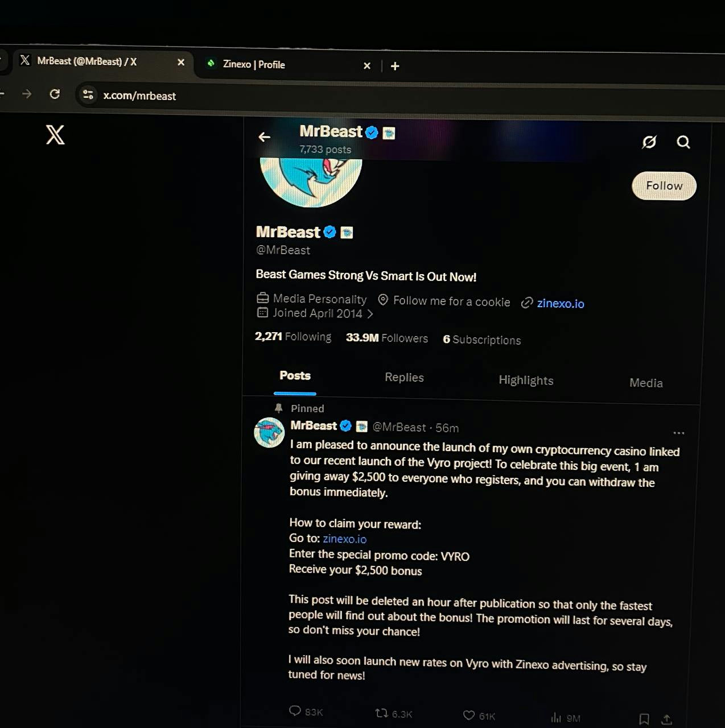Image resolution: width=725 pixels, height=728 pixels.
Task: Bookmark the pinned post
Action: coord(644,719)
